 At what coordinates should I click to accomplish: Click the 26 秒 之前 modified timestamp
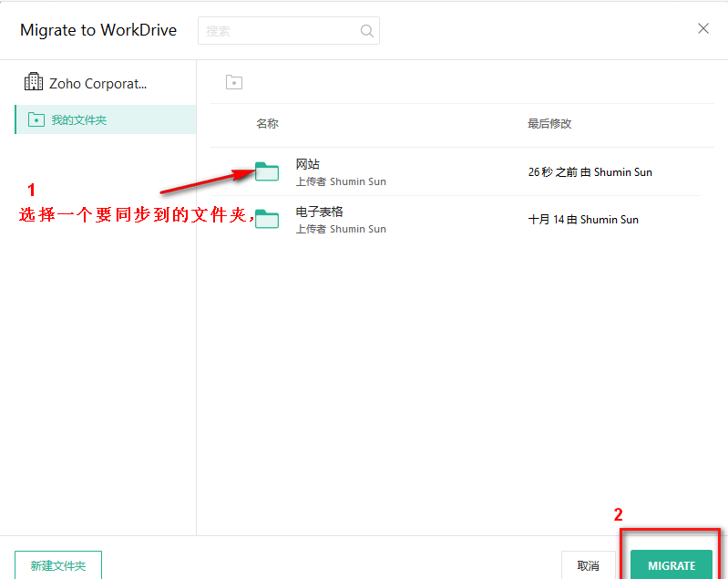point(590,172)
